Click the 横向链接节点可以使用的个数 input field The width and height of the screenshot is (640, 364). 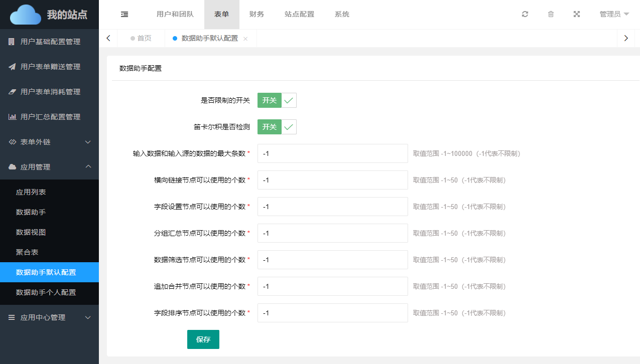(332, 180)
